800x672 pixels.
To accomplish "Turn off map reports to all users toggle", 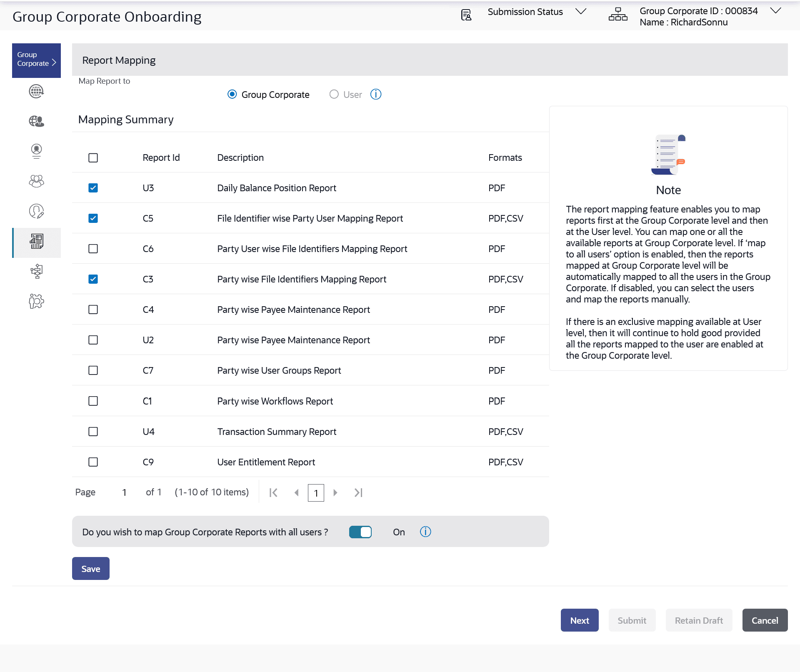I will [360, 532].
